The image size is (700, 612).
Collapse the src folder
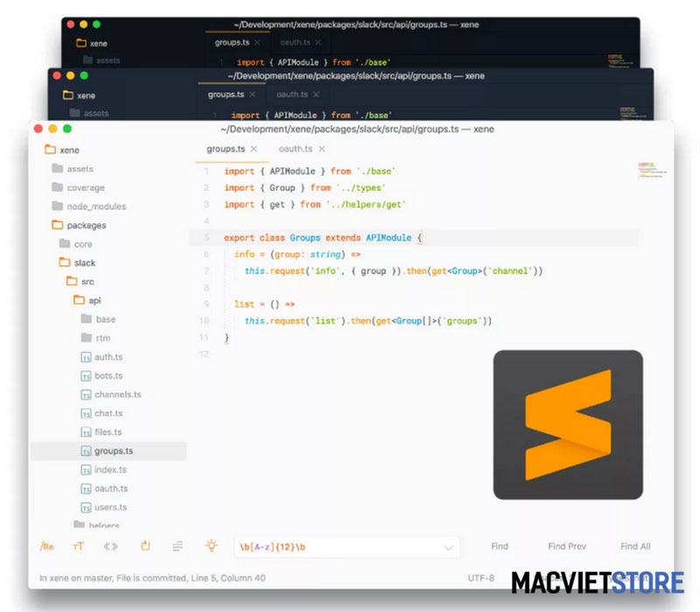[80, 281]
